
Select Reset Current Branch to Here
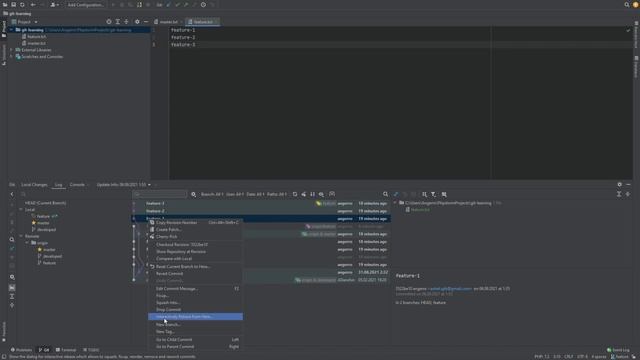195,267
